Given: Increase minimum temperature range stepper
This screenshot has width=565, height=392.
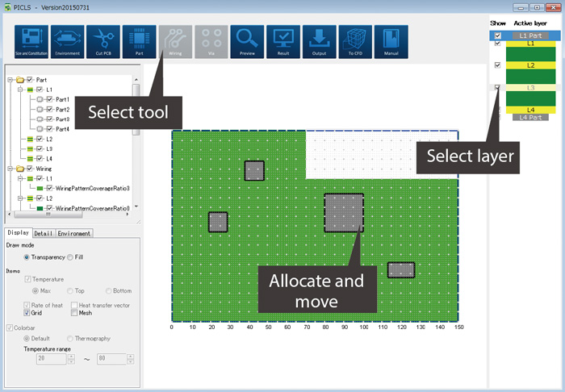Looking at the screenshot, I should [71, 357].
